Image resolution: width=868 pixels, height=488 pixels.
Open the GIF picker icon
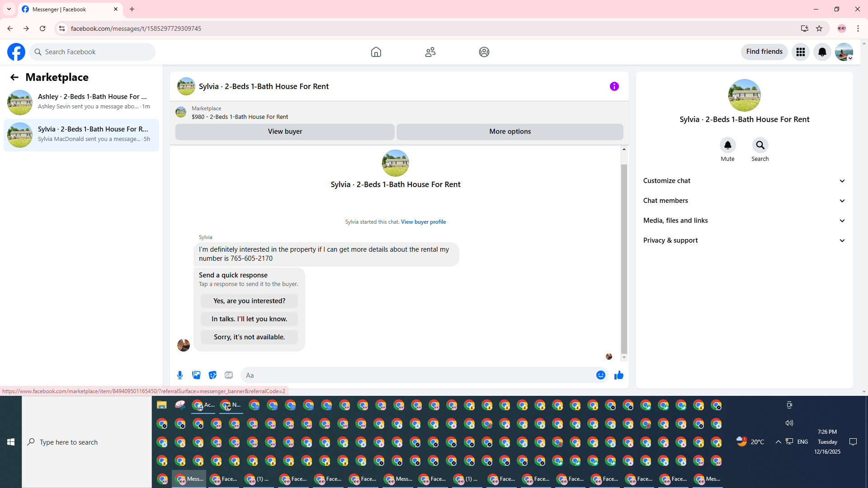[x=229, y=375]
